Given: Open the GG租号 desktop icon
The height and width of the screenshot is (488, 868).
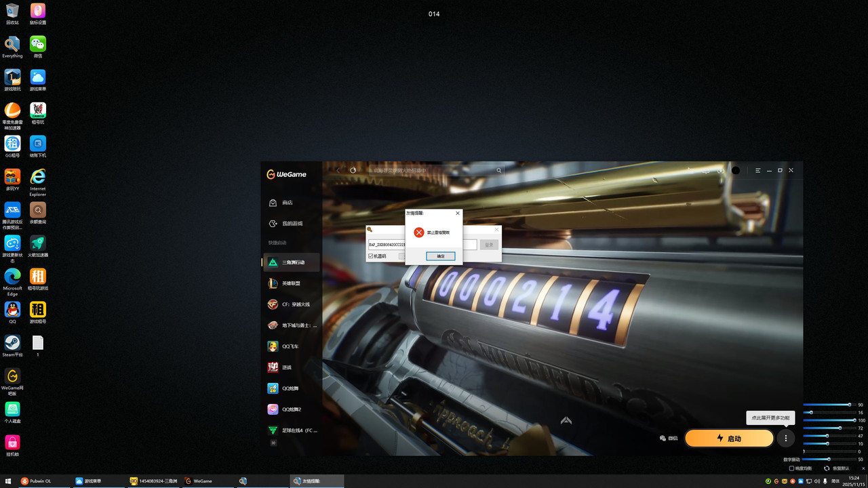Looking at the screenshot, I should [x=12, y=146].
